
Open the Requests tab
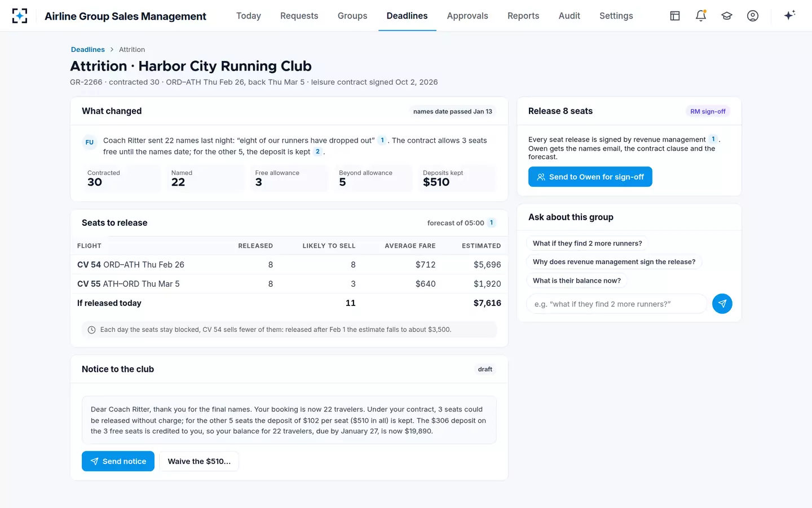[x=299, y=16]
